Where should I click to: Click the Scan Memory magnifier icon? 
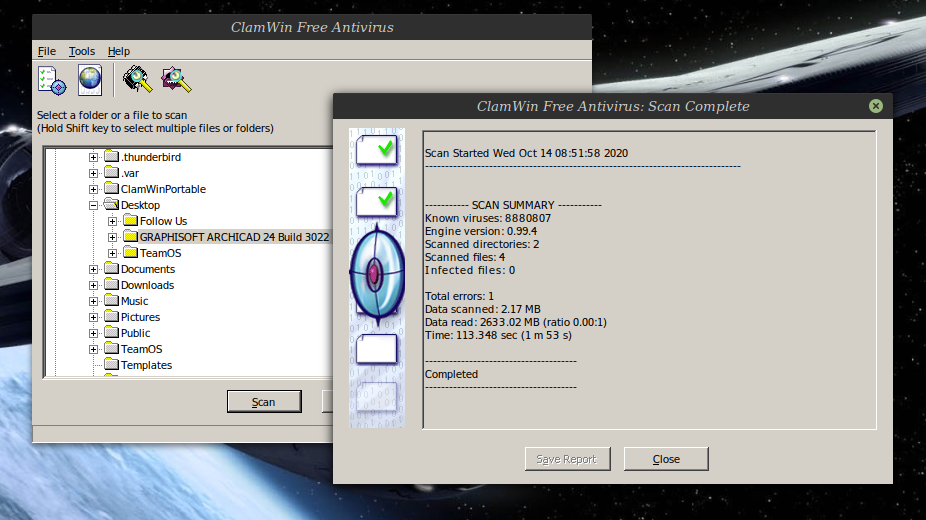click(138, 80)
